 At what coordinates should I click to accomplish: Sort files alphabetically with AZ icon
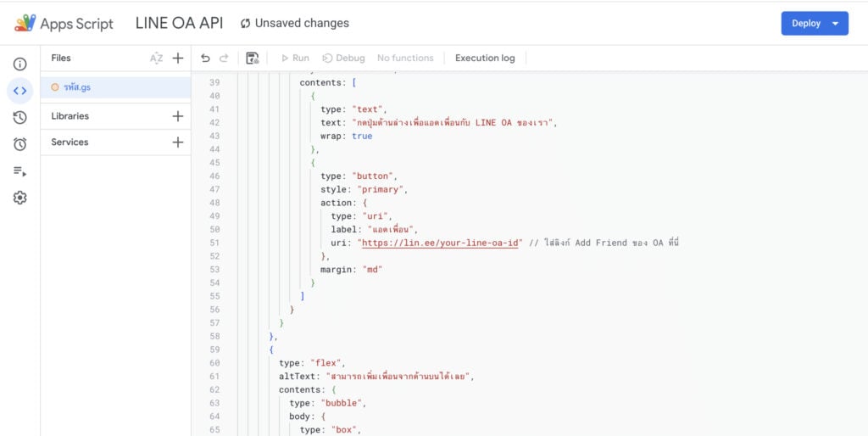157,59
